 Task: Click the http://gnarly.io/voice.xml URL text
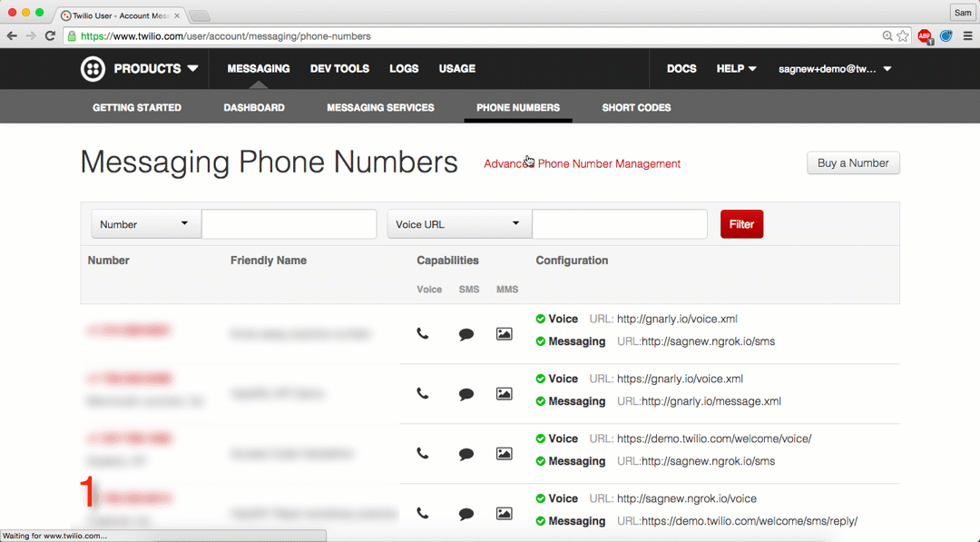pos(677,319)
